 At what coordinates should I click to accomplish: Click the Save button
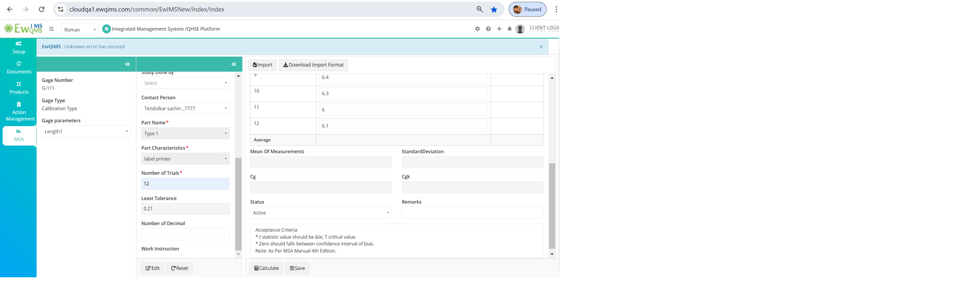tap(297, 268)
